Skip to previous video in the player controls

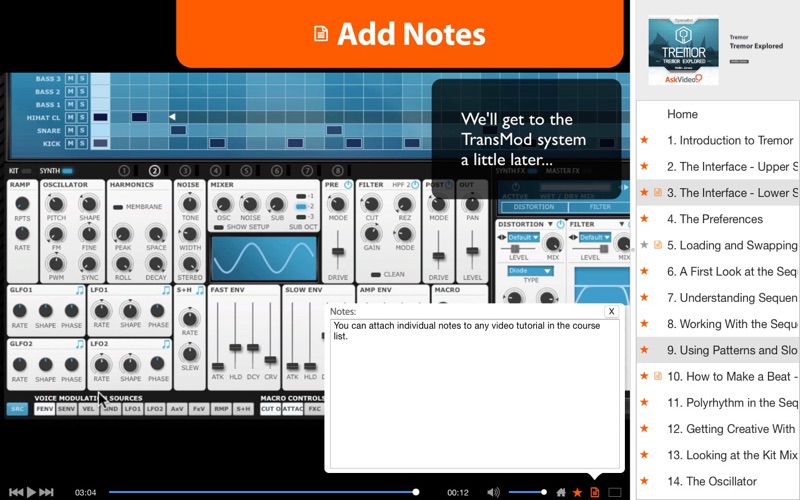coord(16,492)
